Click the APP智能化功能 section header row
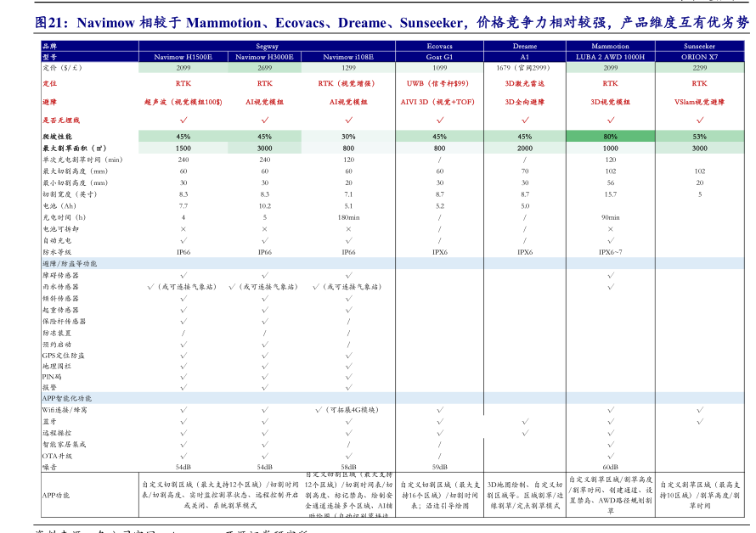Viewport: 756px width, 533px height. [x=68, y=398]
